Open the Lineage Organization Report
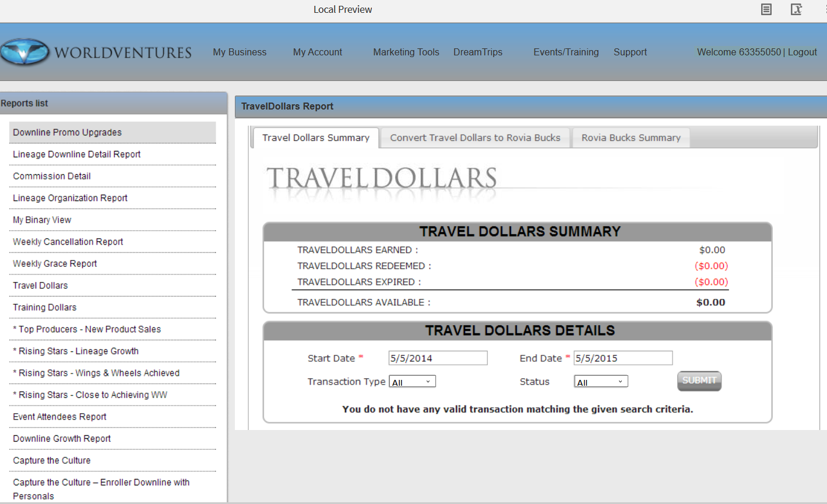Image resolution: width=827 pixels, height=504 pixels. 112,198
